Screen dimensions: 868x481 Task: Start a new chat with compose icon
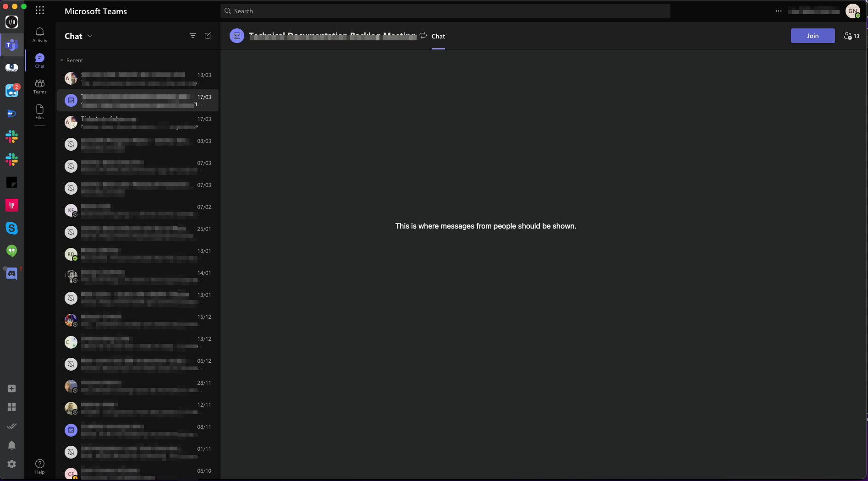tap(208, 36)
